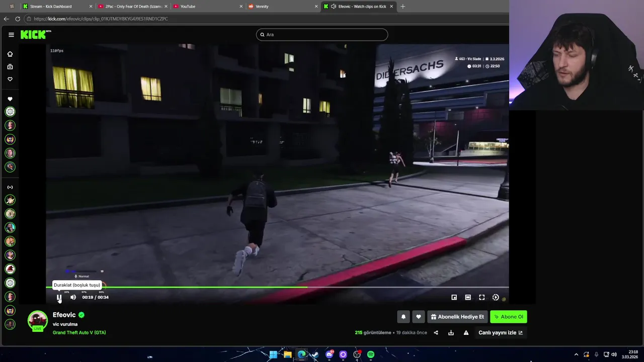Click the 00:19 / 00:34 time display
Screen dimensions: 644x362
pyautogui.click(x=96, y=297)
